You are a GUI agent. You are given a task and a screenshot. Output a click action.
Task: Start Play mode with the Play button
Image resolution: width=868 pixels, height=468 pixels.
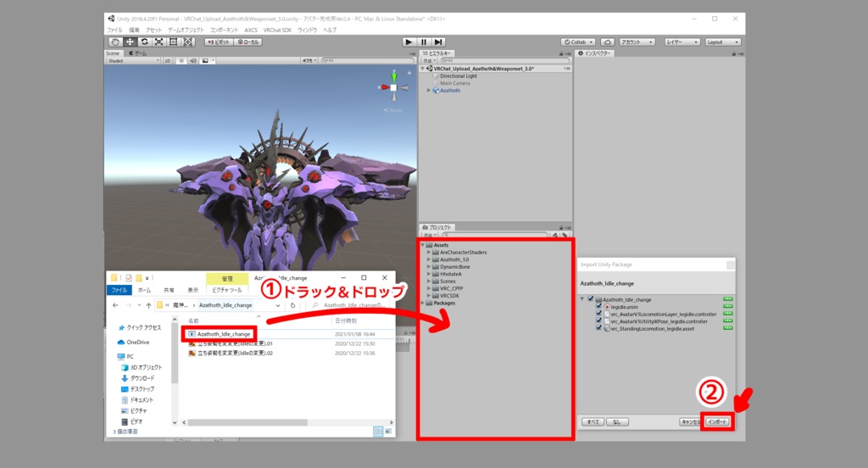coord(409,42)
